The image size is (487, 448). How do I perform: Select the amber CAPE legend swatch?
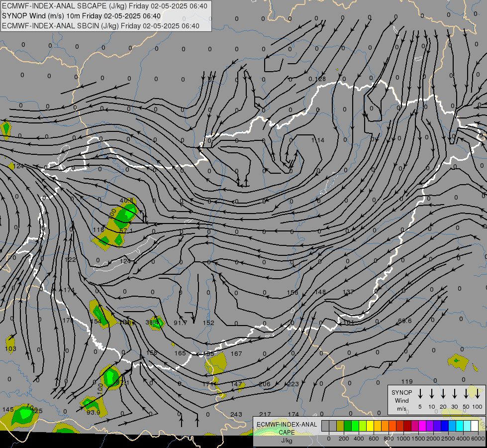point(378,426)
